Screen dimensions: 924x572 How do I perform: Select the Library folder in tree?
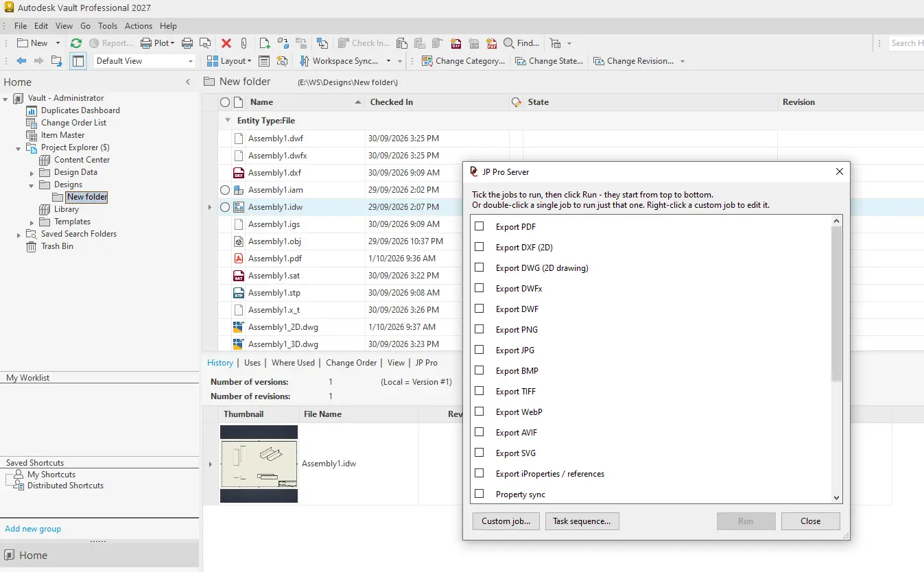tap(67, 209)
